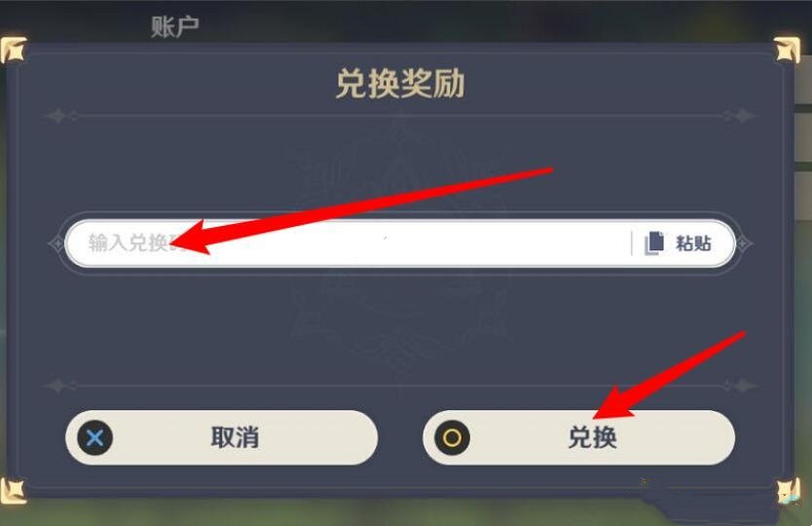Click the star ornament left of upper divider
The height and width of the screenshot is (526, 812).
point(58,116)
